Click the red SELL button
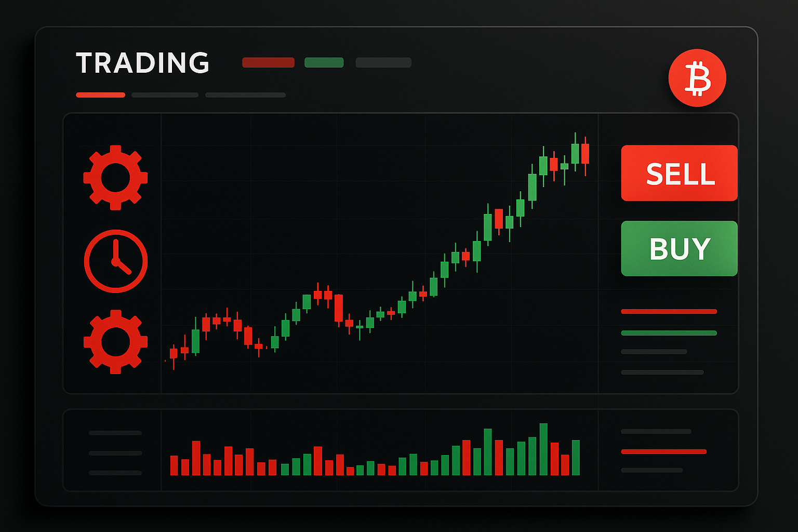This screenshot has width=798, height=532. [x=679, y=173]
